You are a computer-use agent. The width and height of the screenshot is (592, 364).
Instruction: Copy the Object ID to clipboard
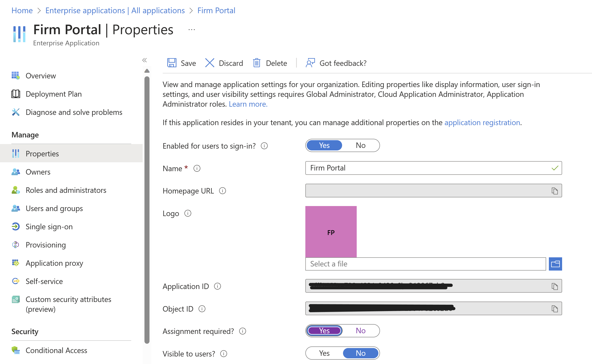click(555, 309)
